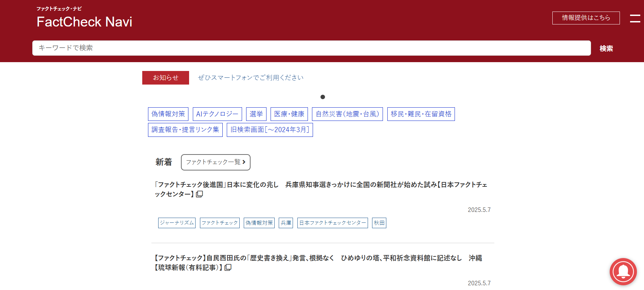Click 日本ファクトチェックセンター article tag

333,223
